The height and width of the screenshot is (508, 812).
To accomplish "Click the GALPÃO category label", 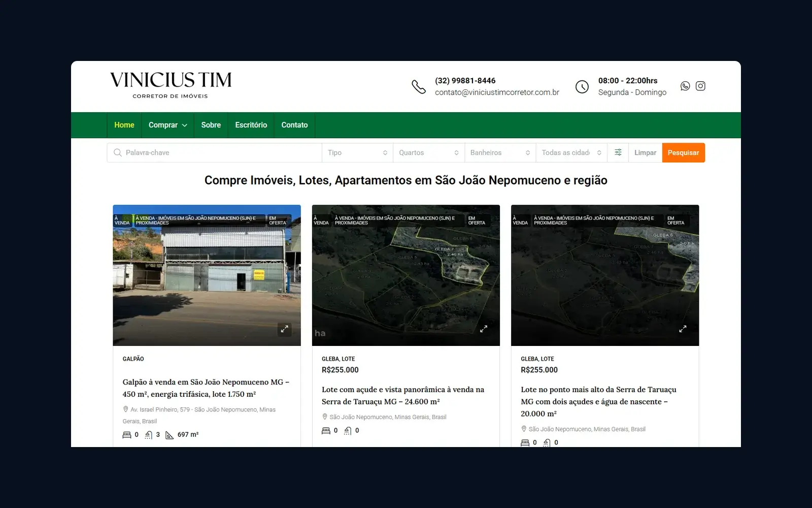I will click(133, 359).
